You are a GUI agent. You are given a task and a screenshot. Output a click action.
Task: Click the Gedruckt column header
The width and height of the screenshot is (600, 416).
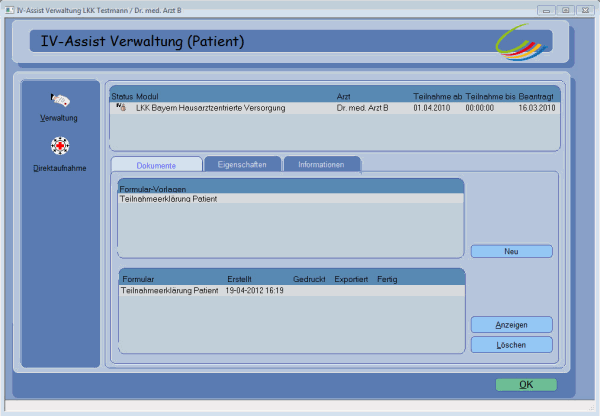coord(309,279)
